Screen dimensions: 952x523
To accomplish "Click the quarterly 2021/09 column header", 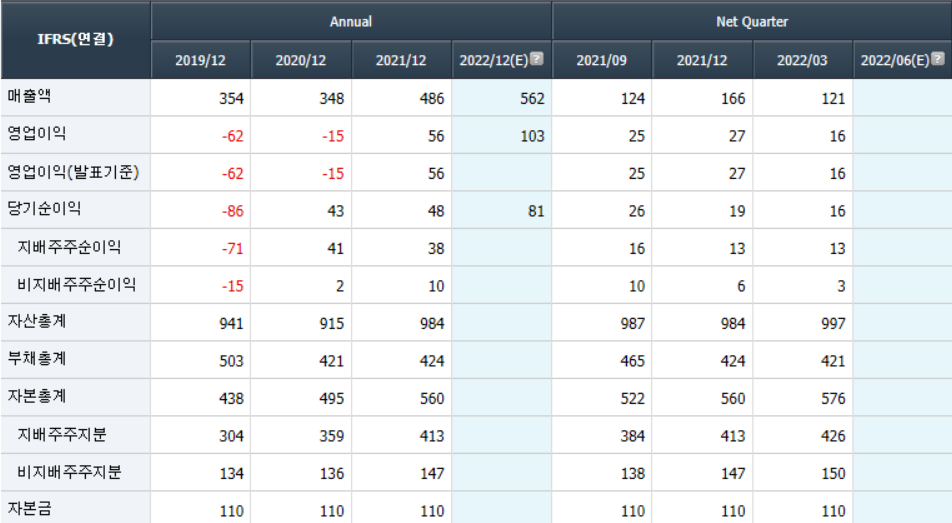I will click(x=602, y=60).
